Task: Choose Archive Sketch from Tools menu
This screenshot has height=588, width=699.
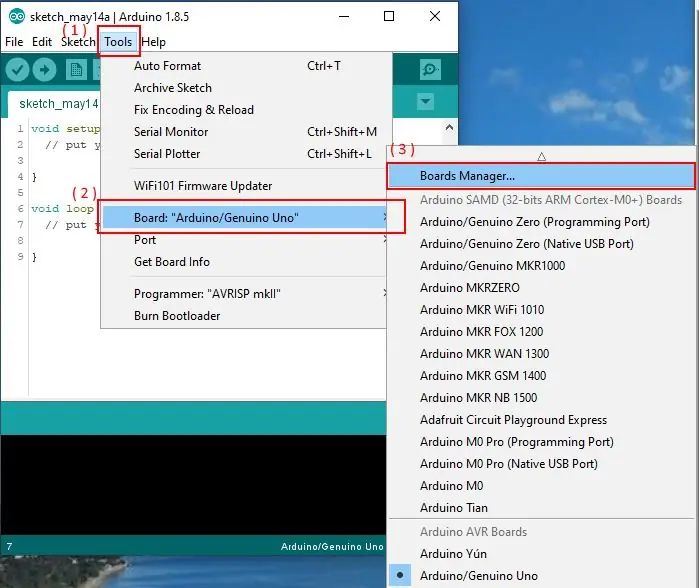Action: click(x=244, y=88)
